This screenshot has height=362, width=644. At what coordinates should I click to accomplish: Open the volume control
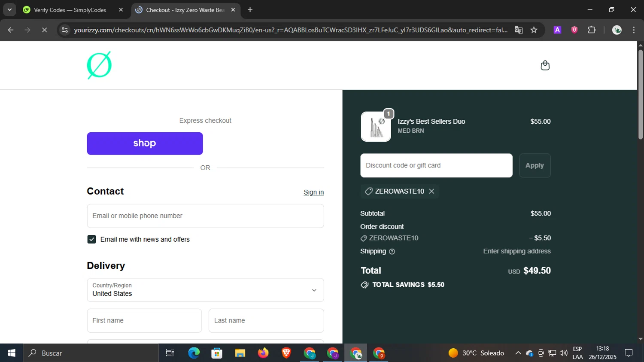pyautogui.click(x=563, y=353)
